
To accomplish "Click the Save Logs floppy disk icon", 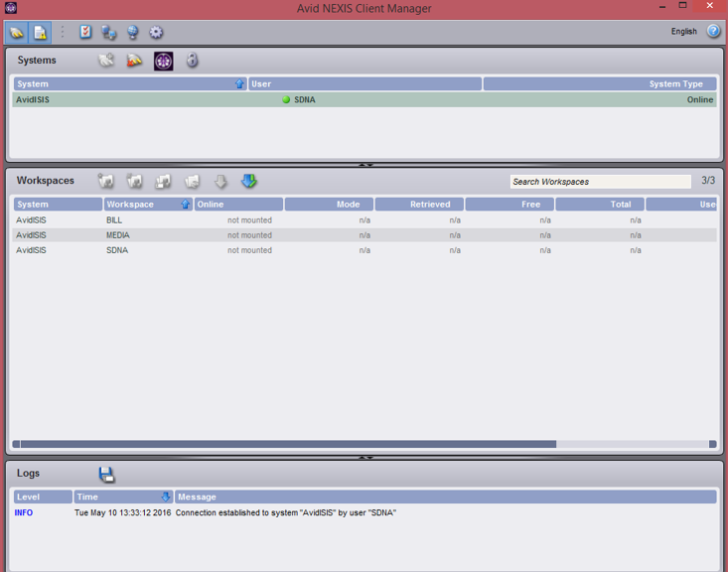I will point(107,474).
